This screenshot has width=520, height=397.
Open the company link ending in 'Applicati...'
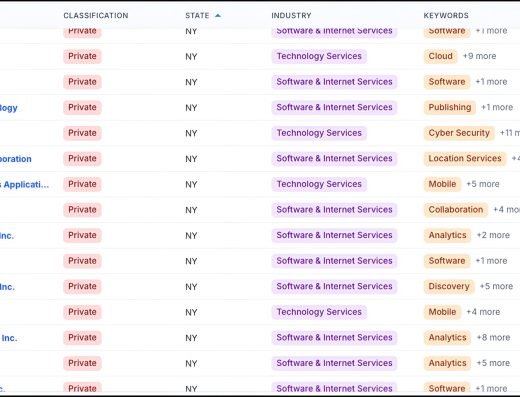(24, 184)
